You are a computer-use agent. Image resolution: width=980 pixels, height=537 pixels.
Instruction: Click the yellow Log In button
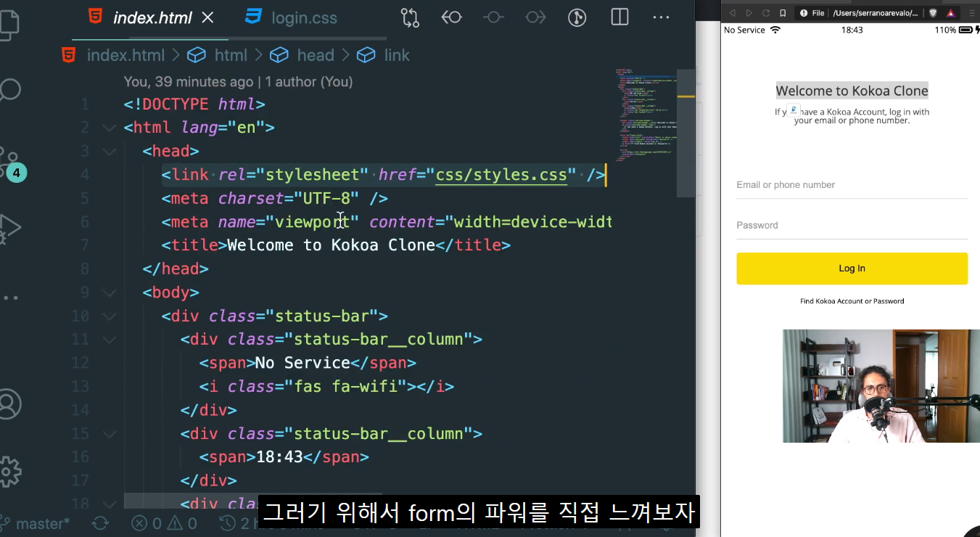[x=852, y=268]
